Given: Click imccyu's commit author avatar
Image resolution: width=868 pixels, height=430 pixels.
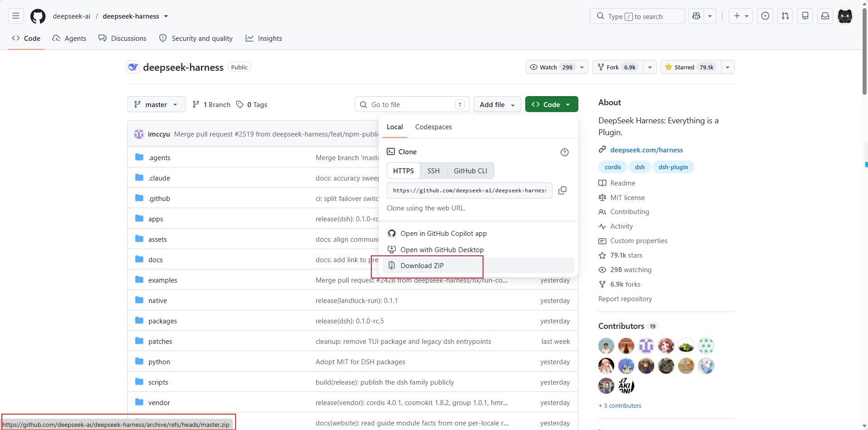Looking at the screenshot, I should point(139,134).
